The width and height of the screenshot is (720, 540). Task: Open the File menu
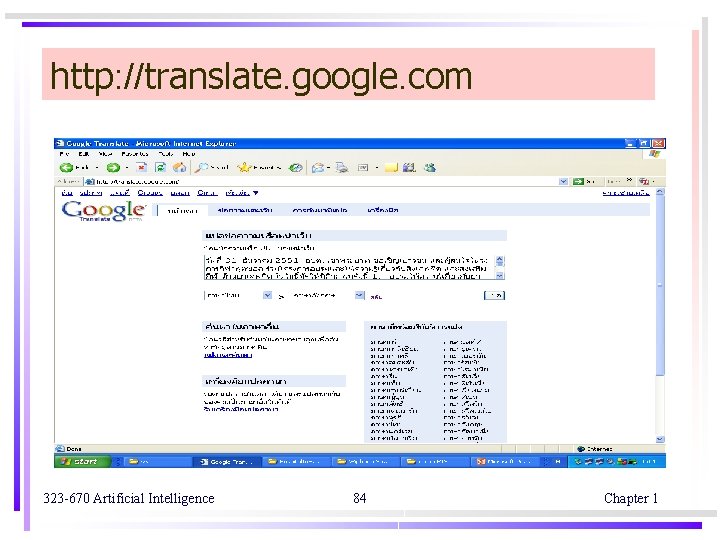[x=64, y=154]
